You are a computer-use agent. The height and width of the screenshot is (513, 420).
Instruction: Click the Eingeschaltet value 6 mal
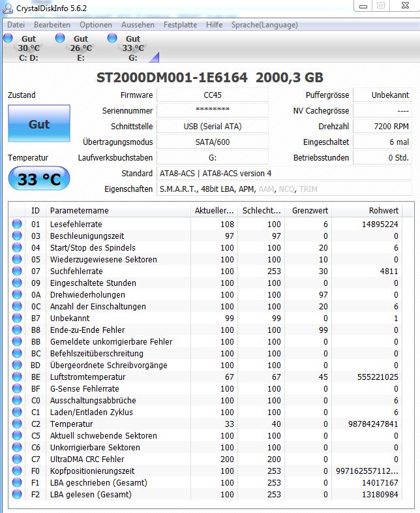382,142
